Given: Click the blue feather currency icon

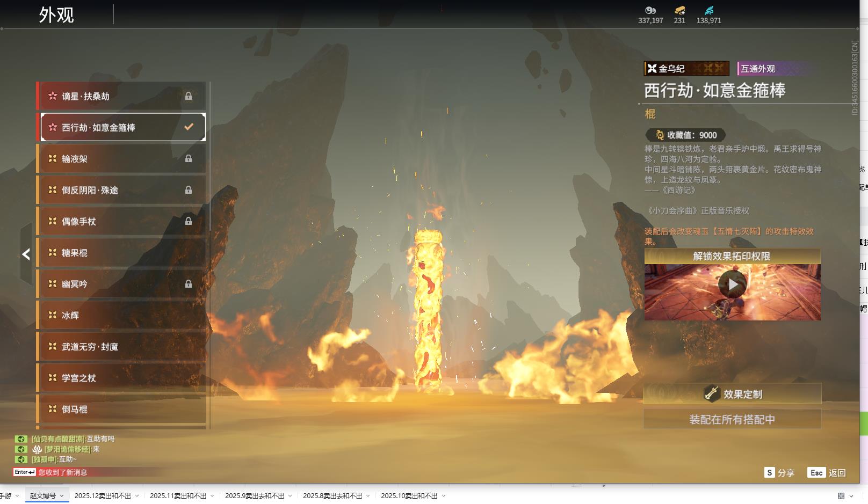Looking at the screenshot, I should coord(709,10).
